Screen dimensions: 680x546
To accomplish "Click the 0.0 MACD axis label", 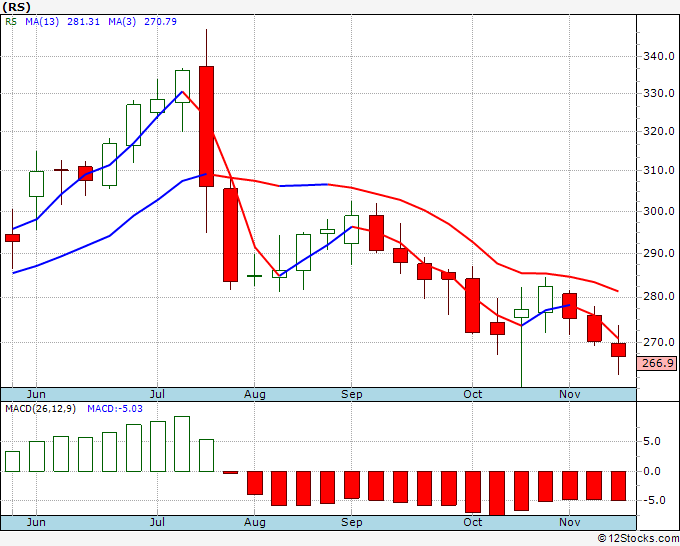I will click(652, 471).
